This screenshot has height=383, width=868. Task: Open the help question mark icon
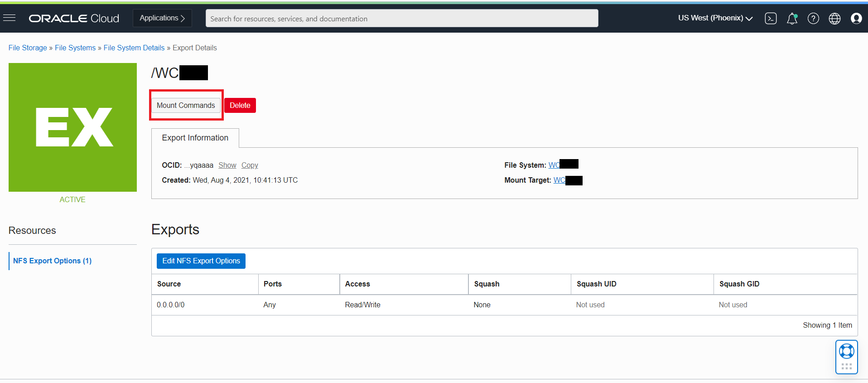[813, 18]
